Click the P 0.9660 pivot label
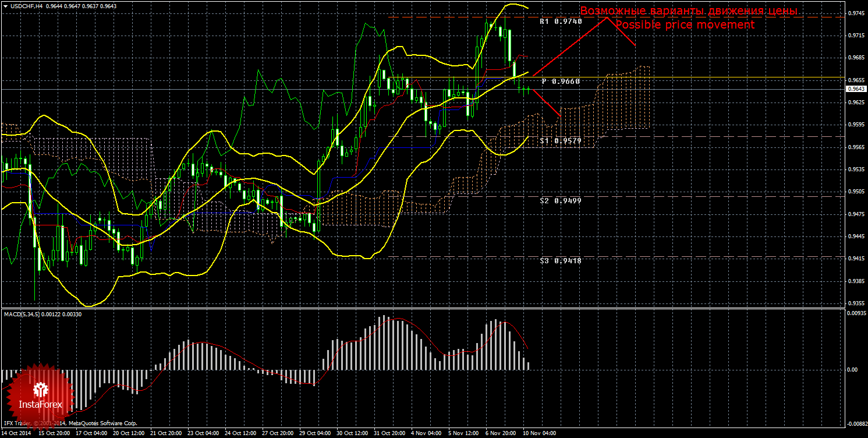The image size is (868, 438). [x=561, y=81]
